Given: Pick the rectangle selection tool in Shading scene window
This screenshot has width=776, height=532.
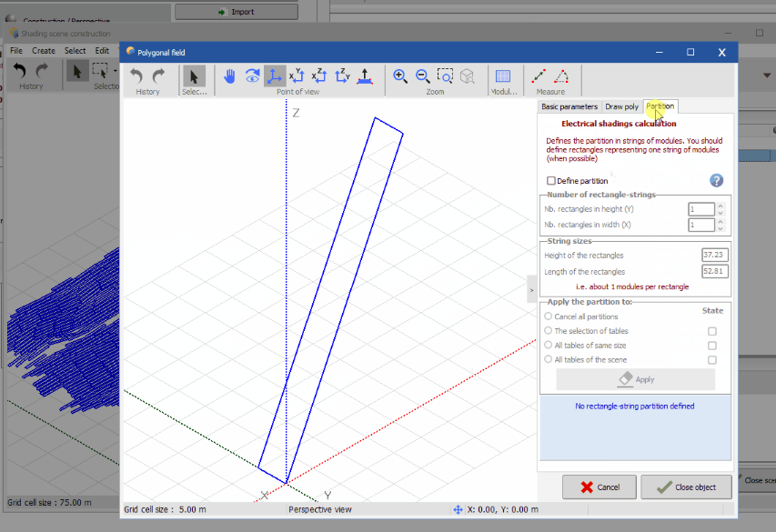Looking at the screenshot, I should pos(100,71).
